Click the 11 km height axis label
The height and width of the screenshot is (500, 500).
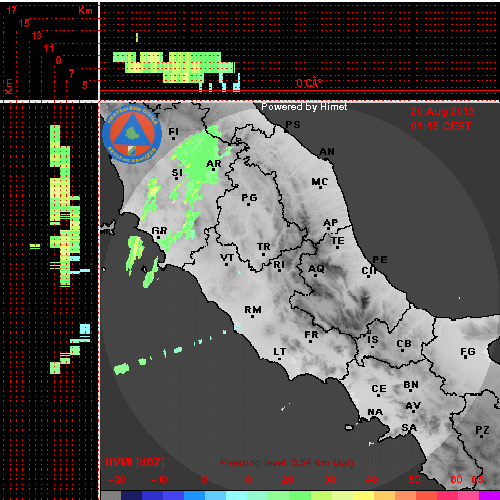(49, 48)
